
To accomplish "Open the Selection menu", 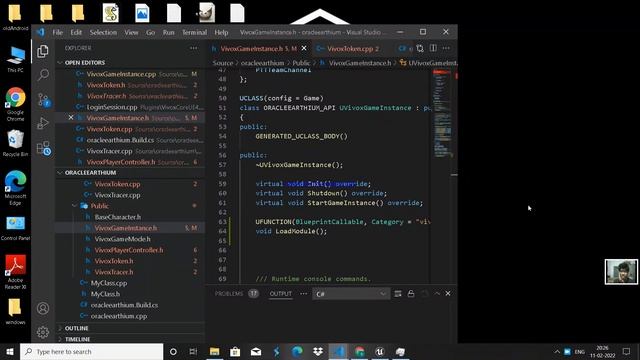I will coord(103,32).
